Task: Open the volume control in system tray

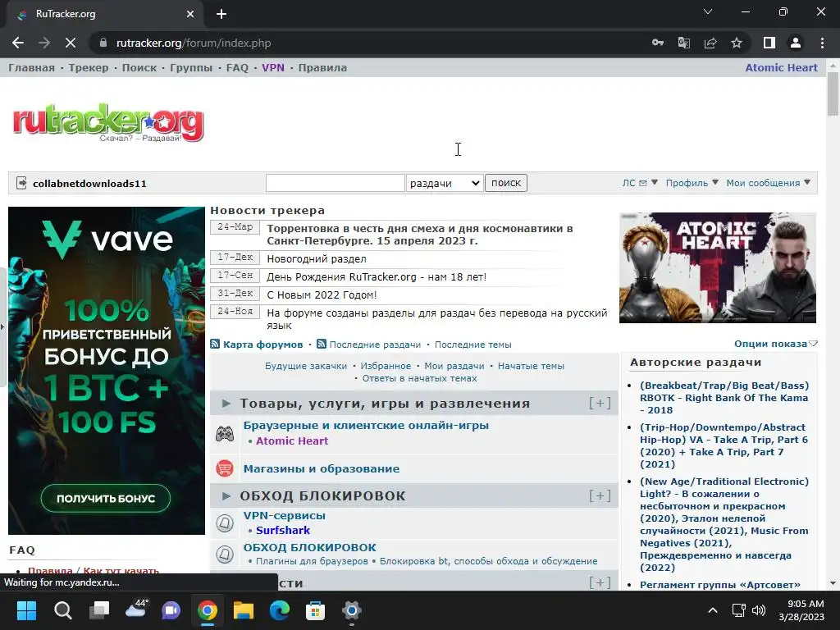Action: (x=759, y=610)
